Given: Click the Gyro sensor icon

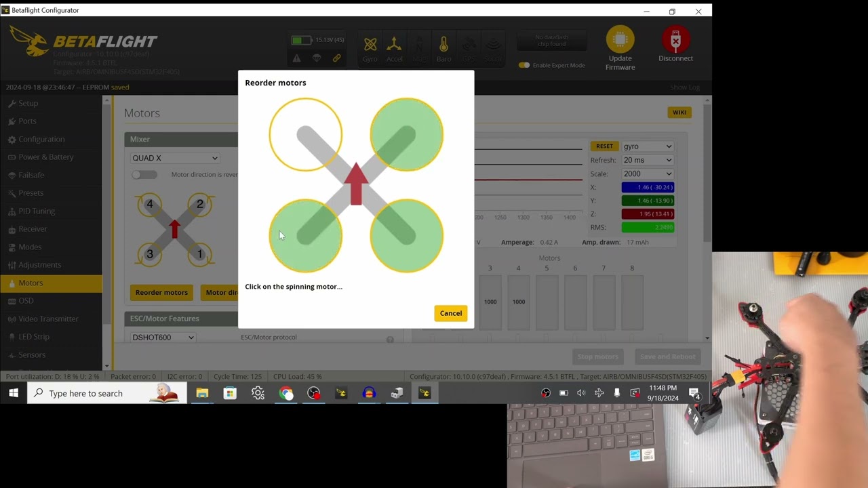Looking at the screenshot, I should (x=370, y=49).
